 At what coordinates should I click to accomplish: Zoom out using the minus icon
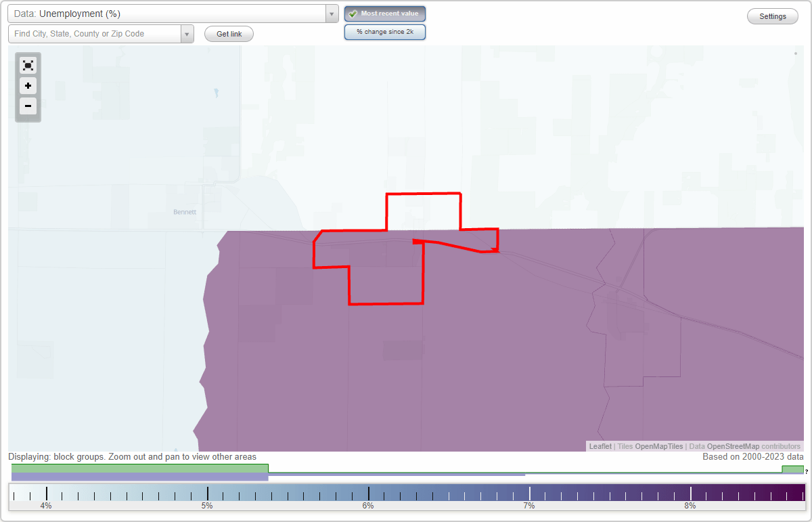[x=28, y=106]
